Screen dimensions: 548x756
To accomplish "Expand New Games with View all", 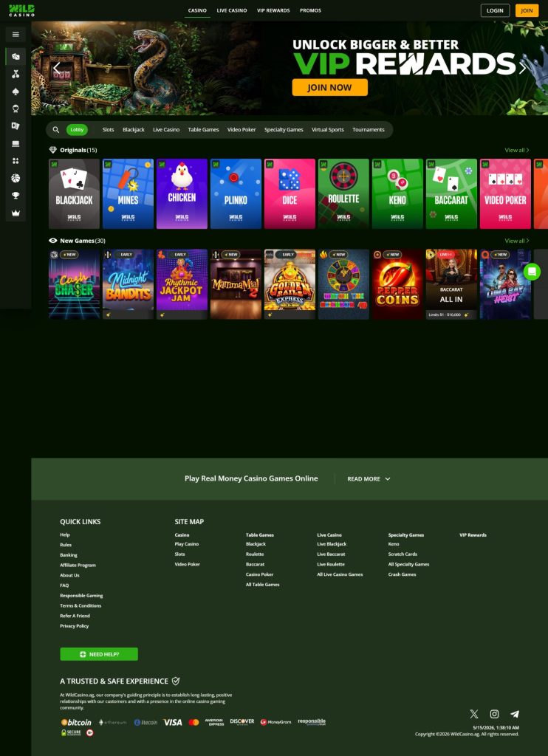I will [517, 241].
